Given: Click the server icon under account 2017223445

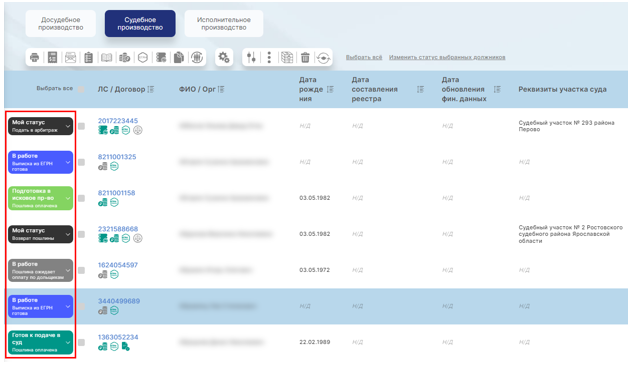Looking at the screenshot, I should point(103,130).
